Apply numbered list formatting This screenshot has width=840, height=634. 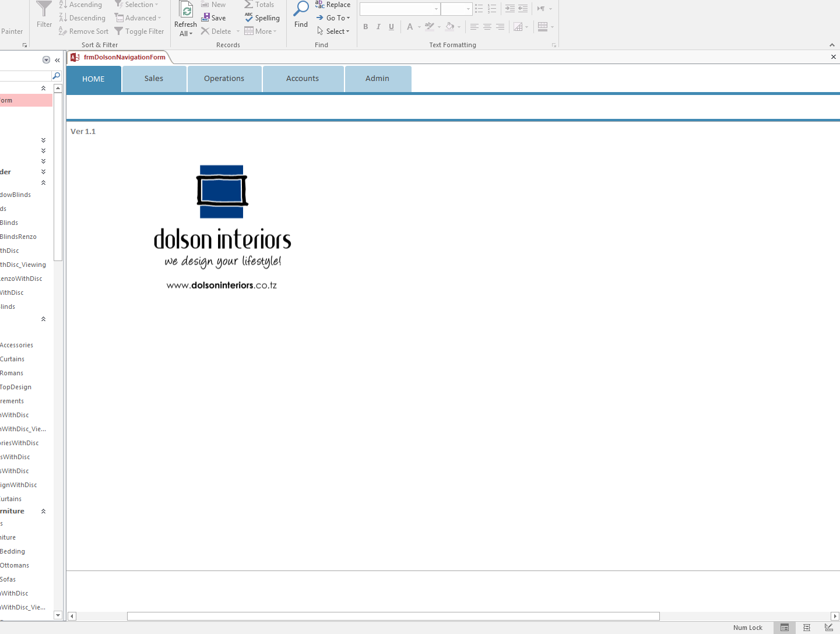(492, 9)
